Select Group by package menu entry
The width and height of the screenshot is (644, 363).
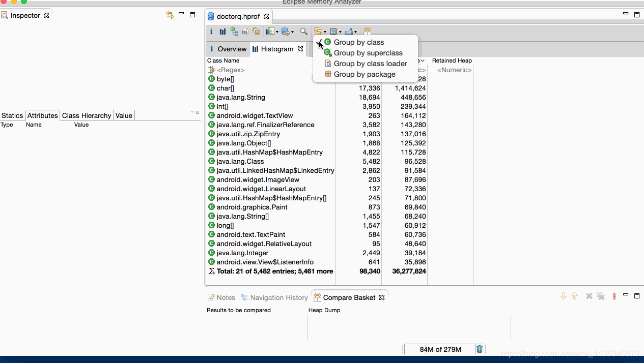(x=366, y=74)
